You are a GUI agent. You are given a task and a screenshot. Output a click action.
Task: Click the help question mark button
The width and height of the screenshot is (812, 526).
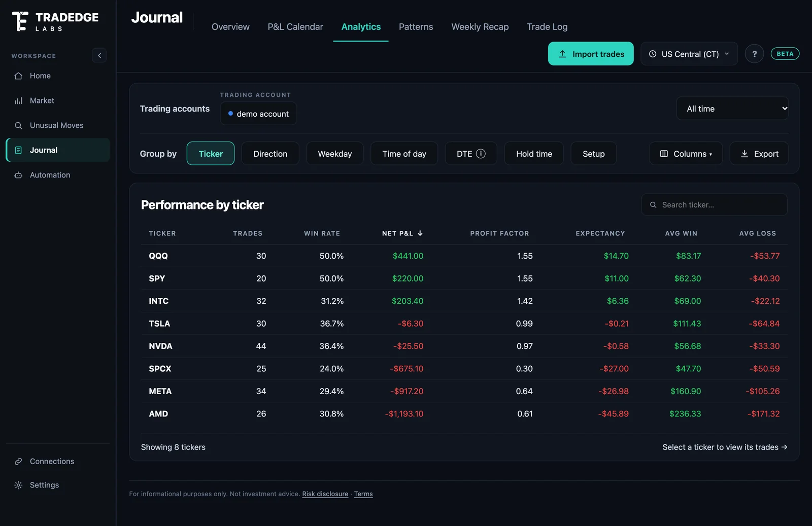click(754, 54)
